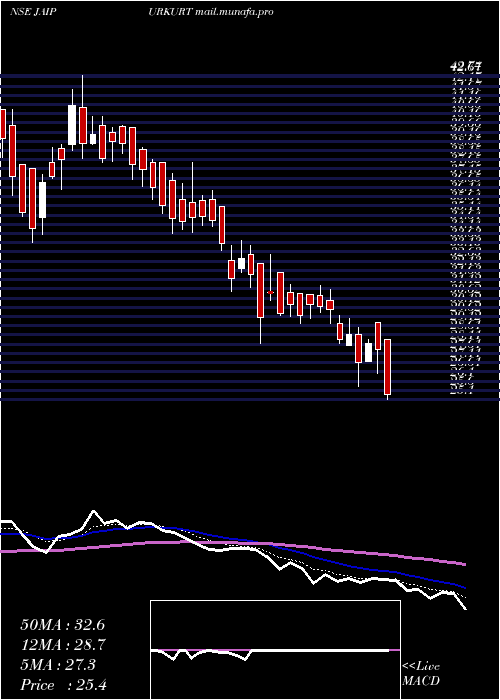Click inside the Live MACD chart box

[x=275, y=650]
